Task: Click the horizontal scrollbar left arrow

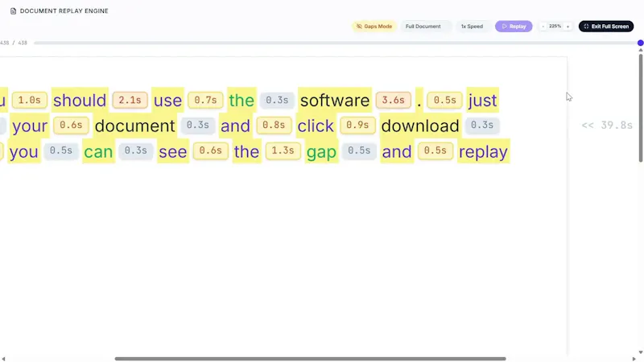Action: click(x=3, y=359)
